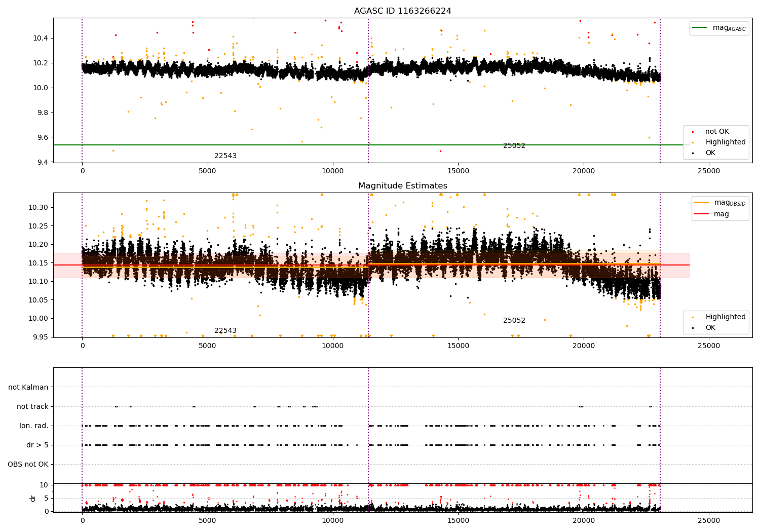Click the 10.15 y-tick of the middle plot
Image resolution: width=760 pixels, height=532 pixels.
[x=39, y=263]
